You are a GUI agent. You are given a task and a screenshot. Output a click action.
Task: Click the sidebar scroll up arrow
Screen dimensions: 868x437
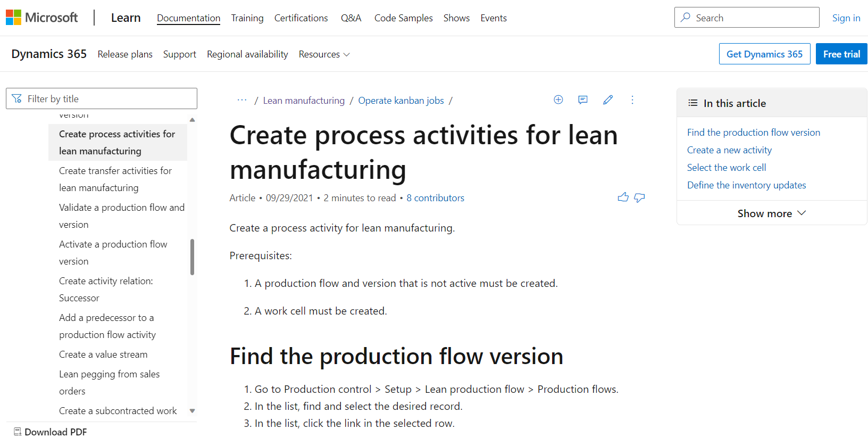click(x=193, y=120)
